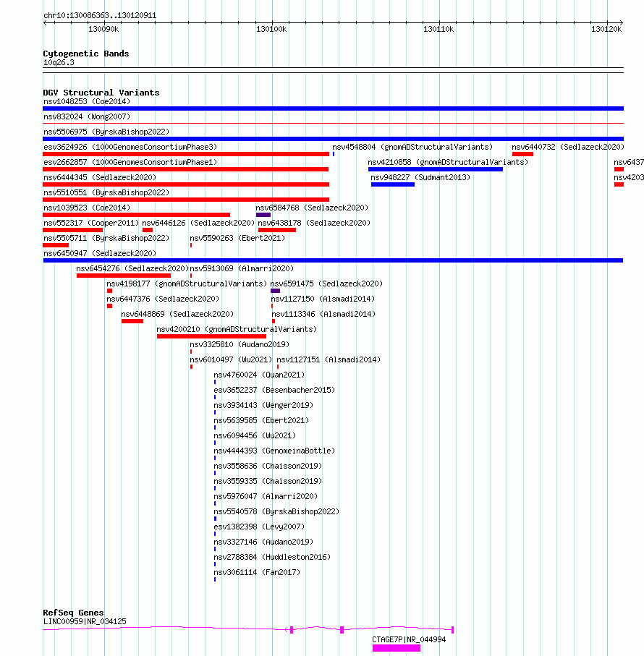Select the nsv832024 (Wong2007) variant label
Viewport: 644px width, 656px height.
pyautogui.click(x=87, y=116)
